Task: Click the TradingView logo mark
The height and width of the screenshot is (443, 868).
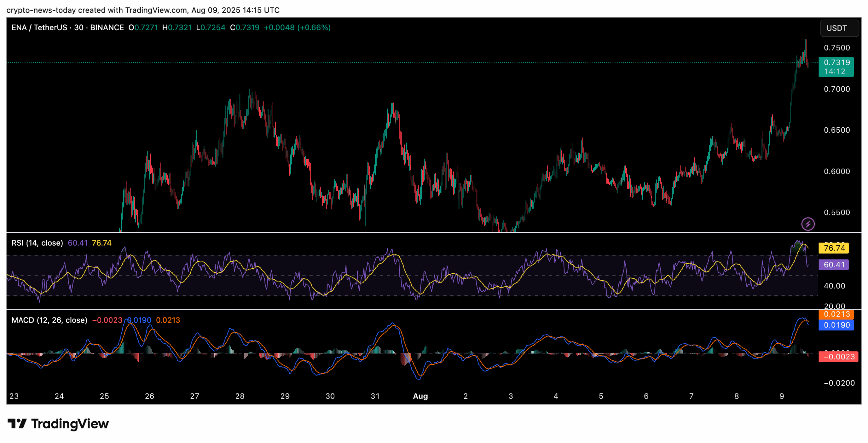Action: [x=17, y=423]
